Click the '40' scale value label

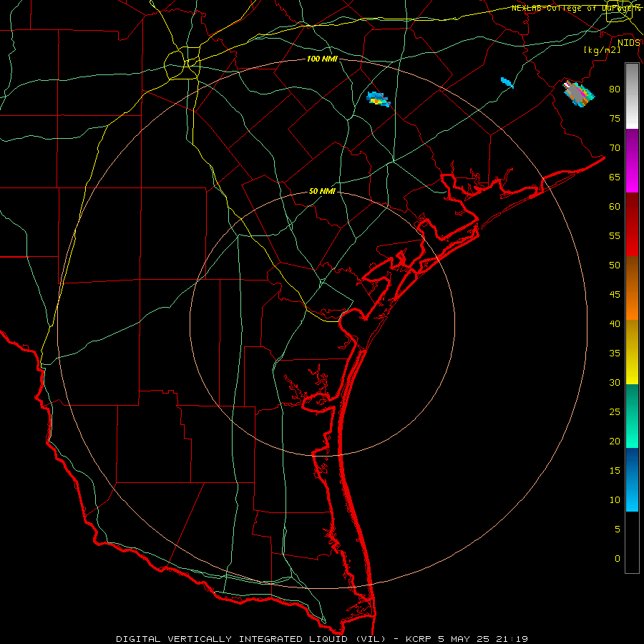coord(615,324)
